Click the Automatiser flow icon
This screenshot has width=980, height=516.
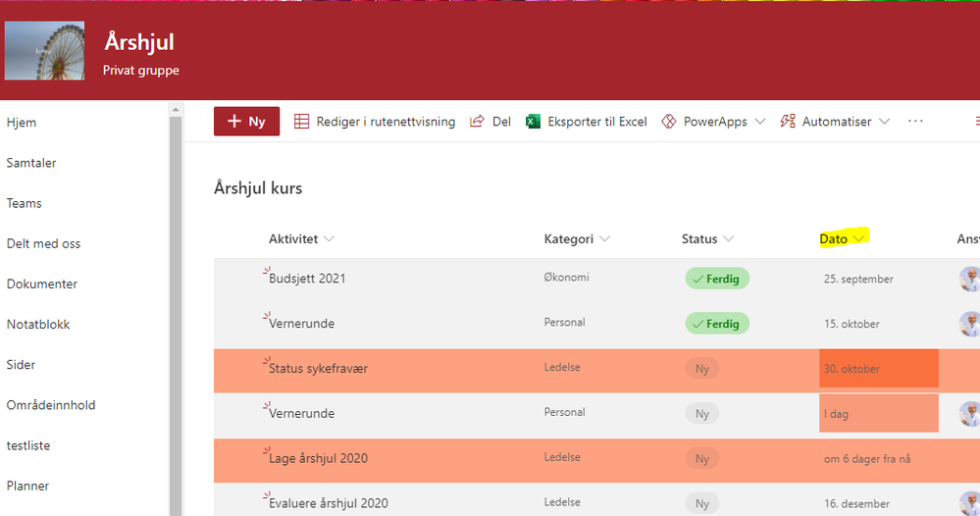(788, 122)
